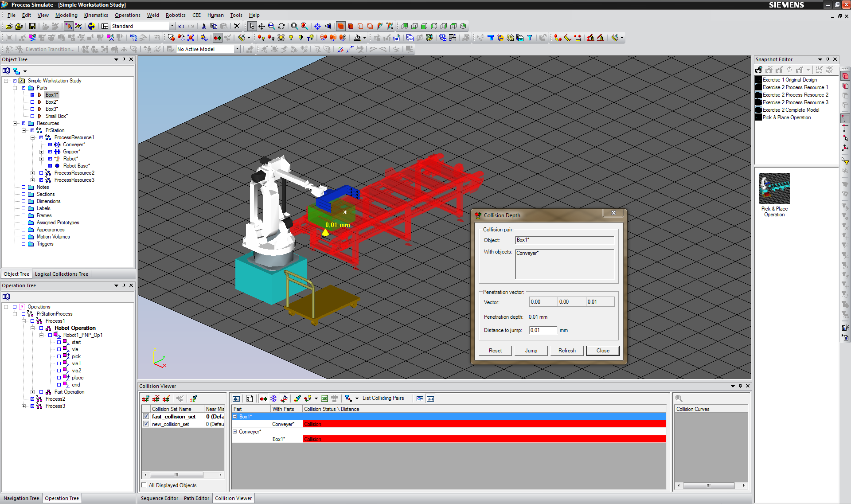Screen dimensions: 851x504
Task: Click the Jump button in Collision Depth
Action: pyautogui.click(x=531, y=351)
